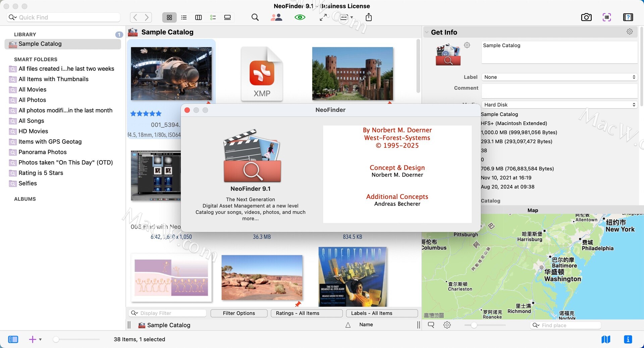
Task: Click the magnifying glass Find icon
Action: pos(255,17)
